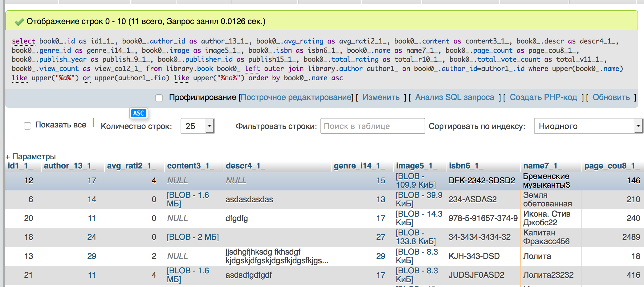Expand the + Параметры section
This screenshot has height=287, width=644.
coord(31,156)
